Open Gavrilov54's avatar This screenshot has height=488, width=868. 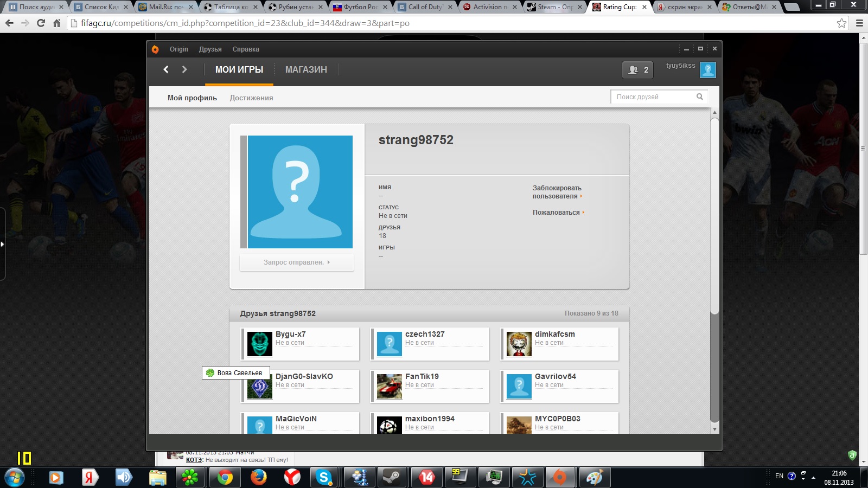click(x=519, y=387)
